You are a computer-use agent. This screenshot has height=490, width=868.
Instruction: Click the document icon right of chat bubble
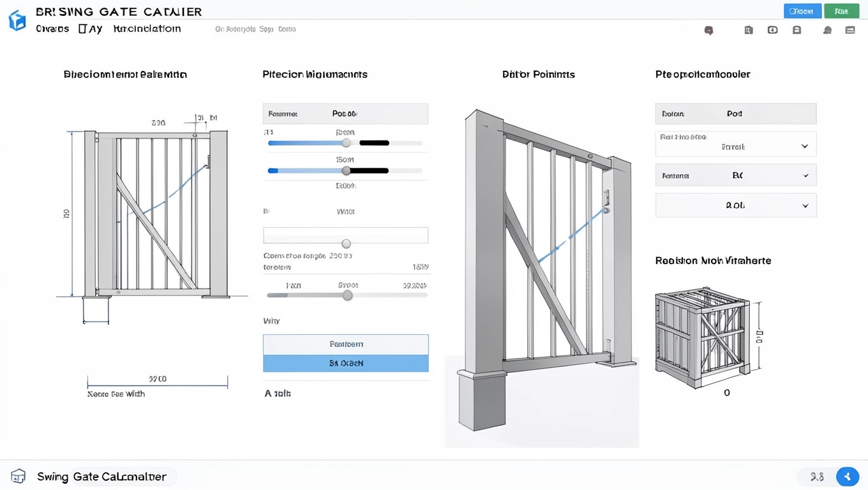tap(749, 30)
